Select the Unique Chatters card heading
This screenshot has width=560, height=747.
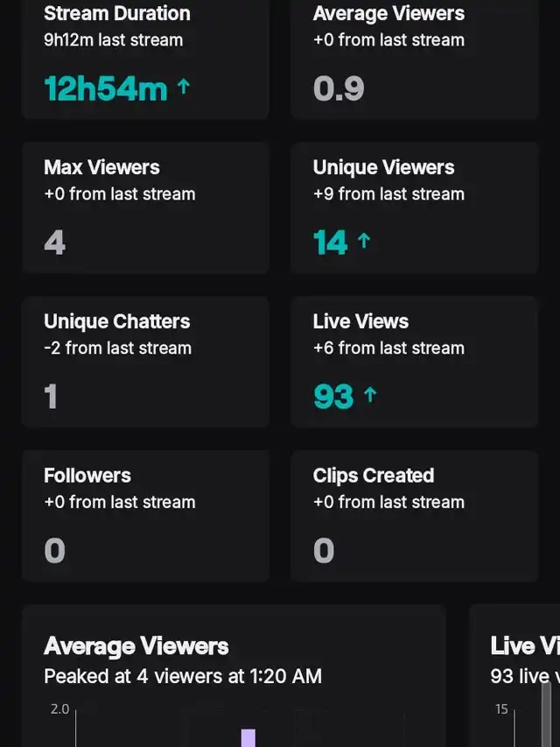(x=116, y=321)
